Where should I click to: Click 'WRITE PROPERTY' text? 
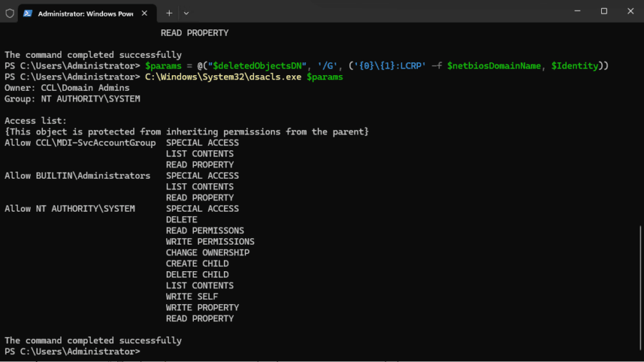203,308
